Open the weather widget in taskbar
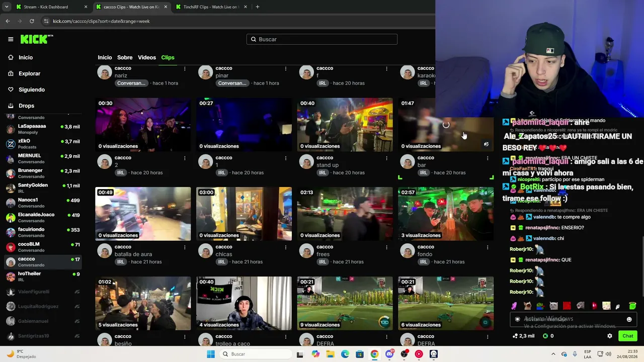The image size is (644, 362). (x=22, y=354)
